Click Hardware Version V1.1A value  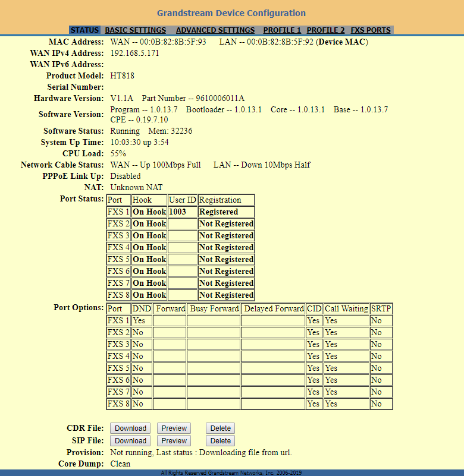tap(121, 99)
